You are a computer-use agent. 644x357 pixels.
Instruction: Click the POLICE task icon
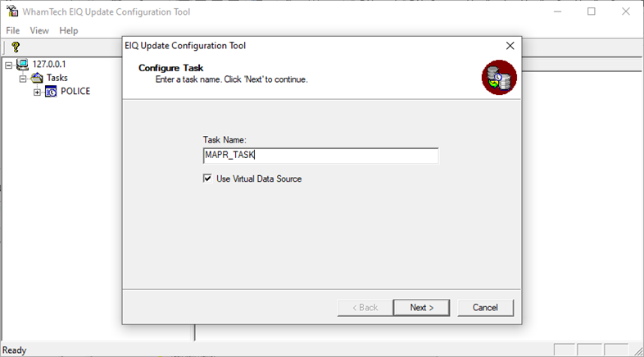point(51,92)
